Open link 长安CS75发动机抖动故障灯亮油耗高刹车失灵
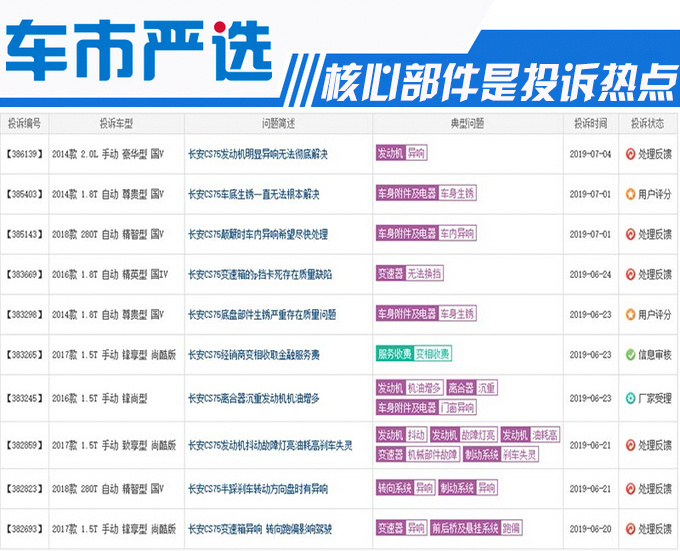This screenshot has height=551, width=680. (x=270, y=445)
